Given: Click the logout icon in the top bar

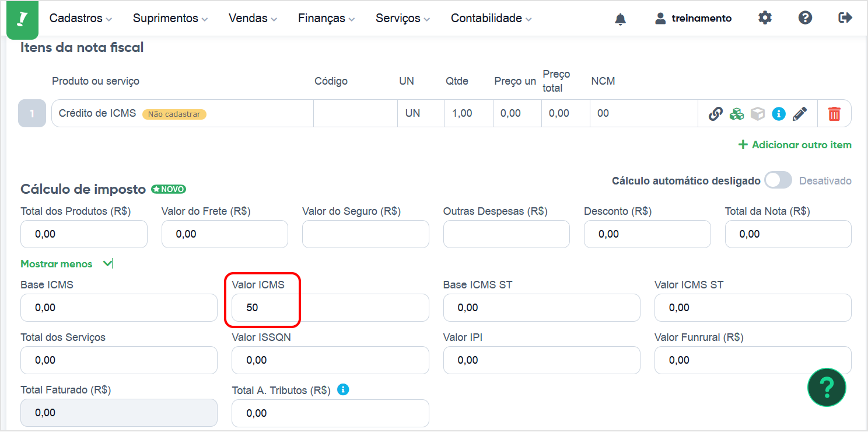Looking at the screenshot, I should 845,18.
